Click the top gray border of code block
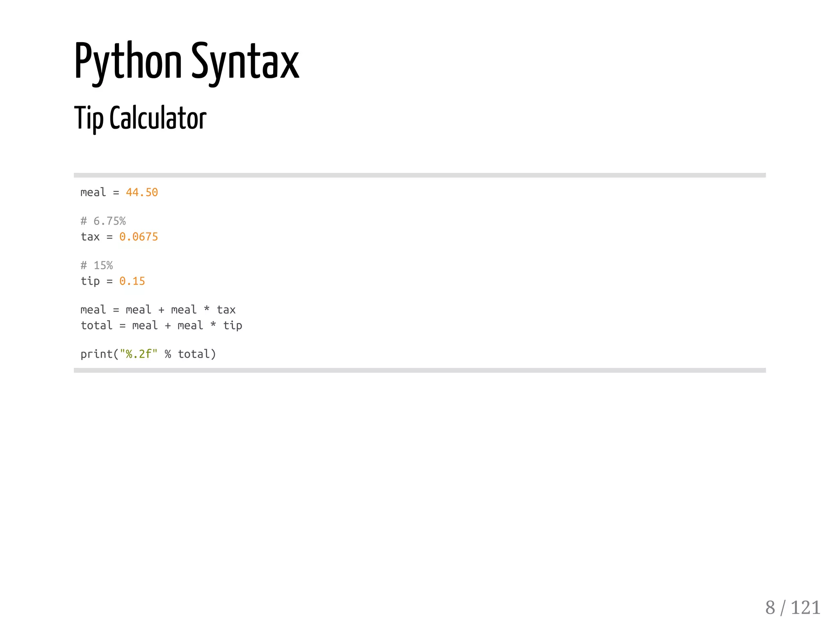The height and width of the screenshot is (630, 840). 419,175
